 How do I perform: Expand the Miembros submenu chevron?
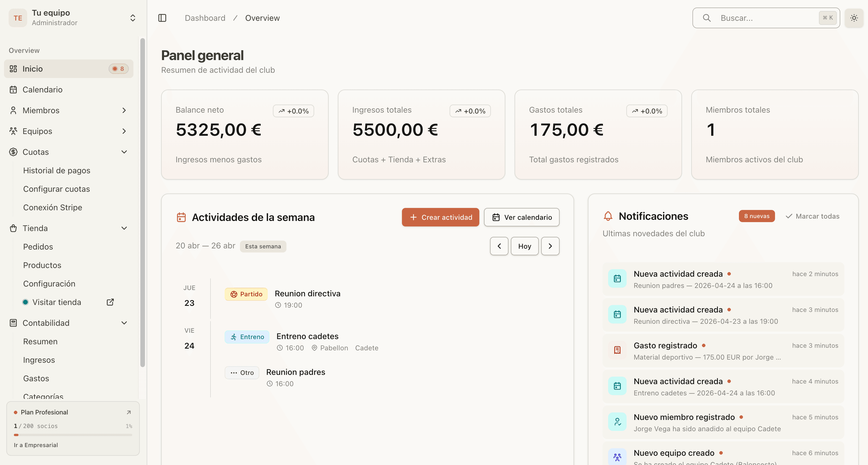point(124,111)
